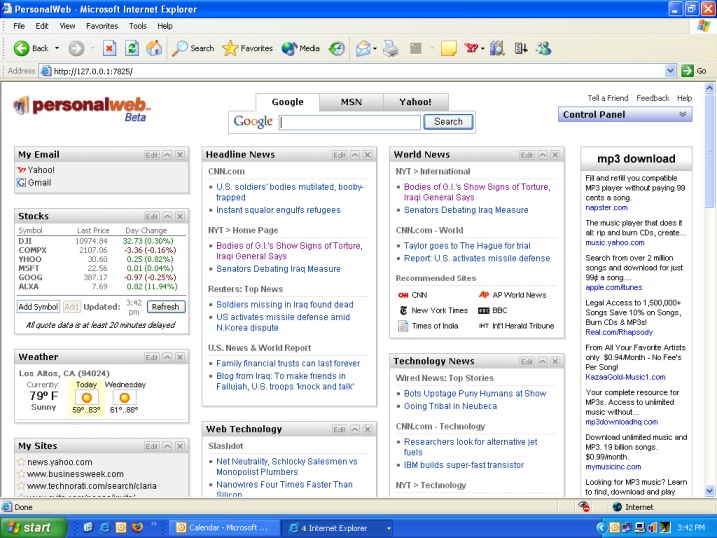Click the Mail envelope toolbar icon

(363, 48)
